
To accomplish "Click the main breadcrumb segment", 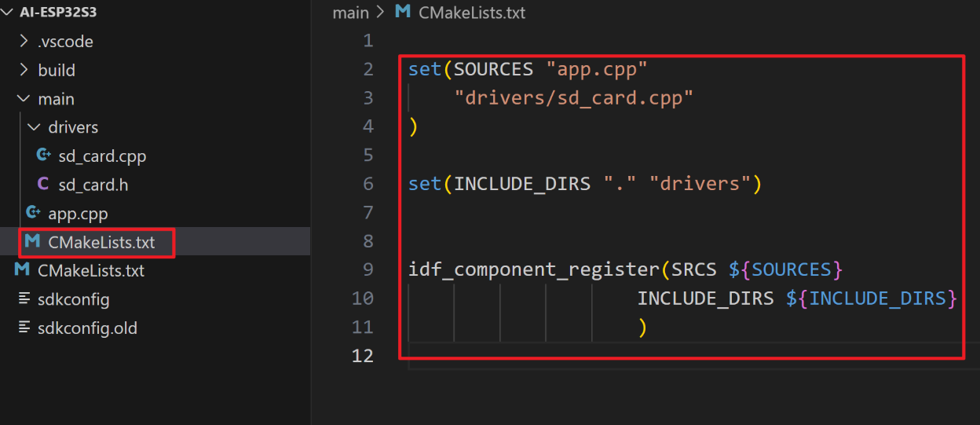I will coord(350,13).
